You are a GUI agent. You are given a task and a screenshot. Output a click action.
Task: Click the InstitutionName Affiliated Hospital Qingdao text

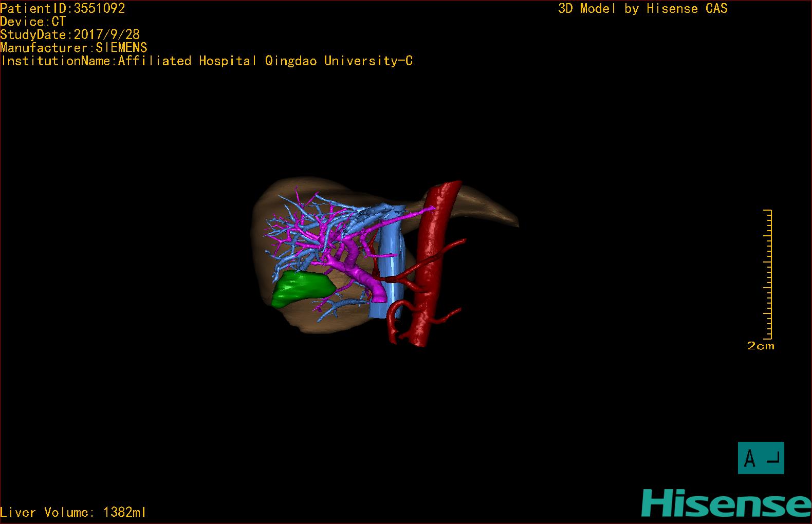[x=207, y=61]
